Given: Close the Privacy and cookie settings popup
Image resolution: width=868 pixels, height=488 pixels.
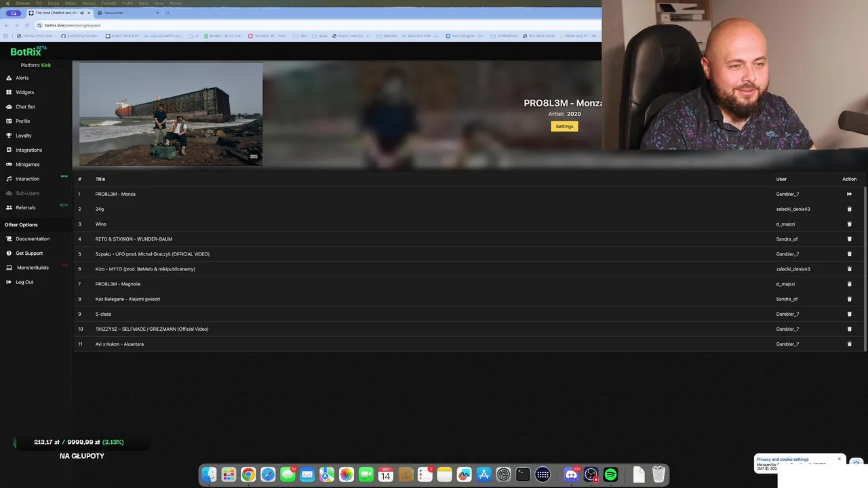Looking at the screenshot, I should pos(839,459).
